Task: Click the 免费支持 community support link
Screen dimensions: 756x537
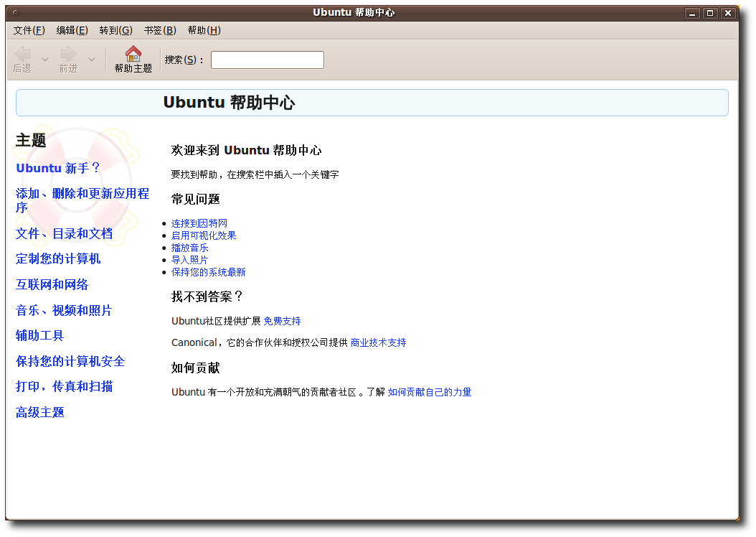Action: coord(282,321)
